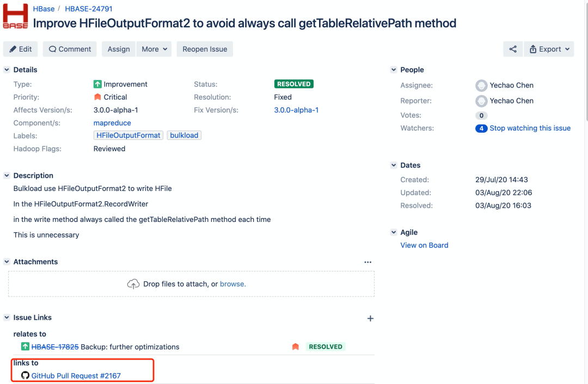Screen dimensions: 588x384
Task: Click Reopen Issue button
Action: (205, 49)
